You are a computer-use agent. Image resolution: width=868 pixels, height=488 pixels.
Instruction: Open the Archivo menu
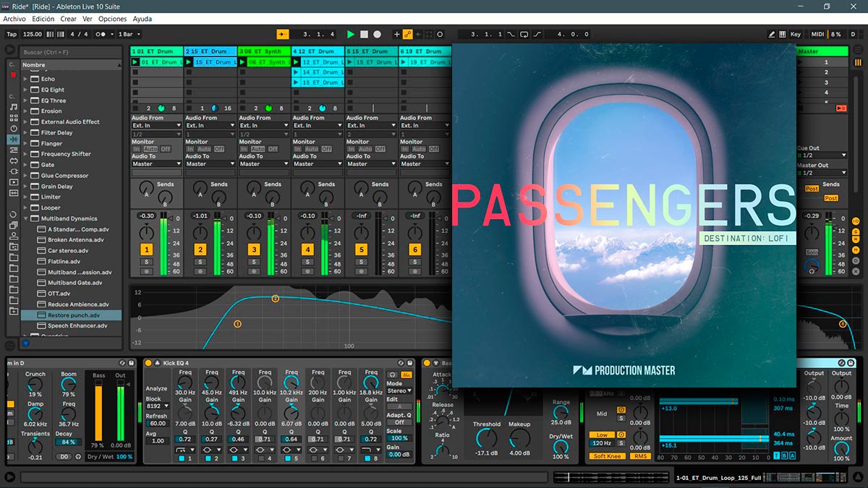coord(14,19)
